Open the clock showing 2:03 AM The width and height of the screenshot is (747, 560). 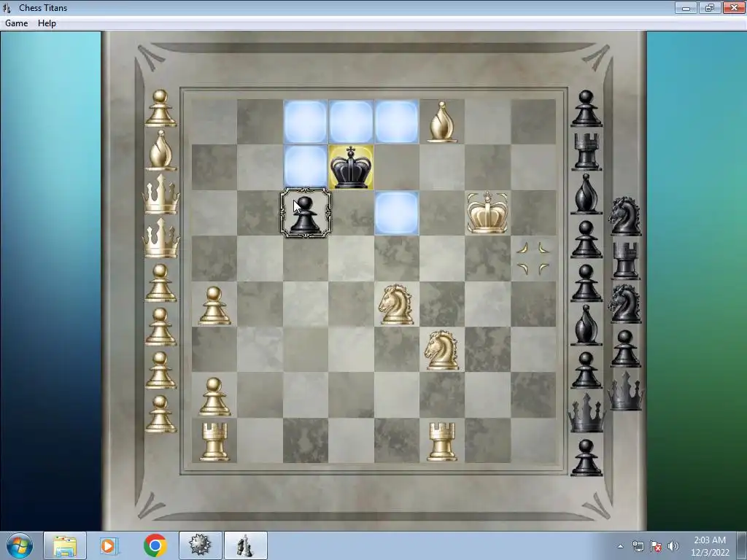tap(710, 546)
